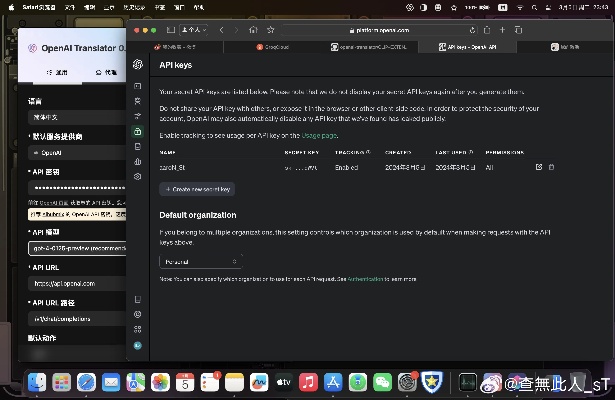The width and height of the screenshot is (615, 400).
Task: Open the gpt-4-0125-preview model dropdown
Action: (77, 248)
